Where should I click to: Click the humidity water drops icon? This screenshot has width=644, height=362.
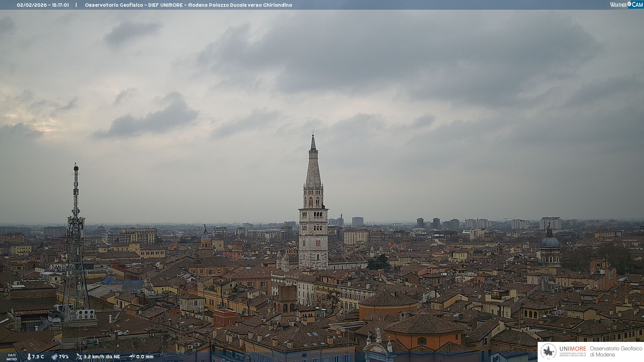click(54, 357)
